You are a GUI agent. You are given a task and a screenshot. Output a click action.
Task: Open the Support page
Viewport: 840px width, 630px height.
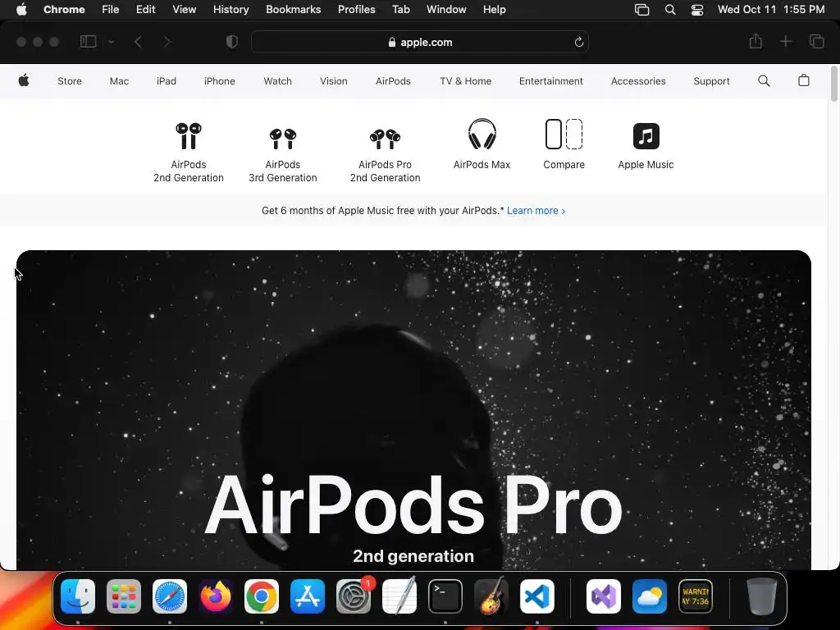[x=711, y=81]
